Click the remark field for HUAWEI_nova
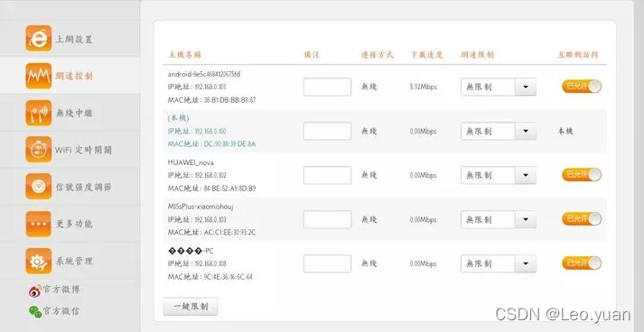The height and width of the screenshot is (332, 644). [x=327, y=175]
